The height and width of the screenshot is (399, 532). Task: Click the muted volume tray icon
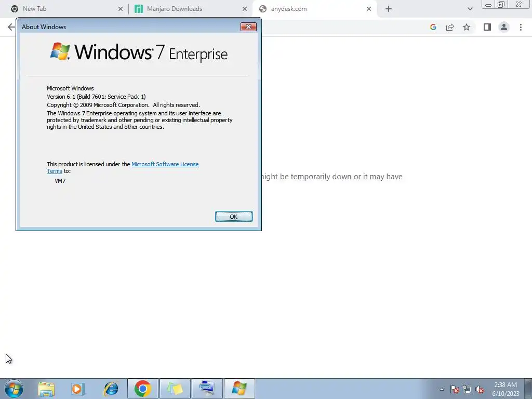(480, 390)
